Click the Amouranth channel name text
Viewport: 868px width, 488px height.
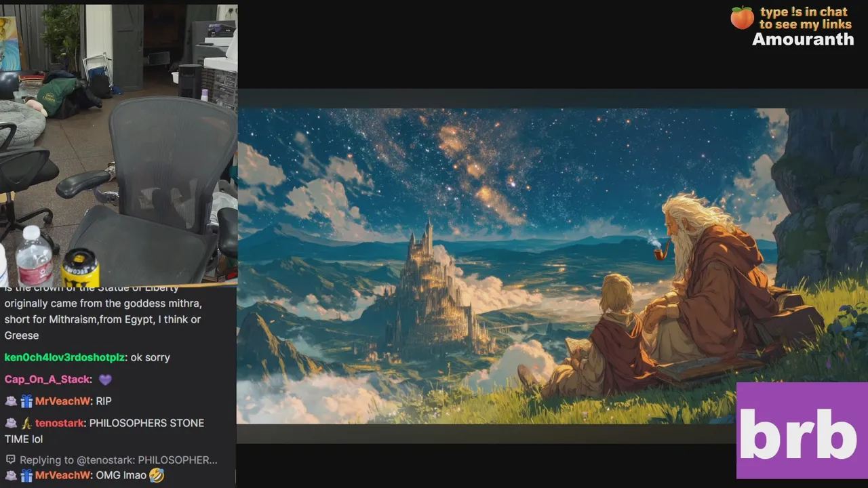(803, 39)
